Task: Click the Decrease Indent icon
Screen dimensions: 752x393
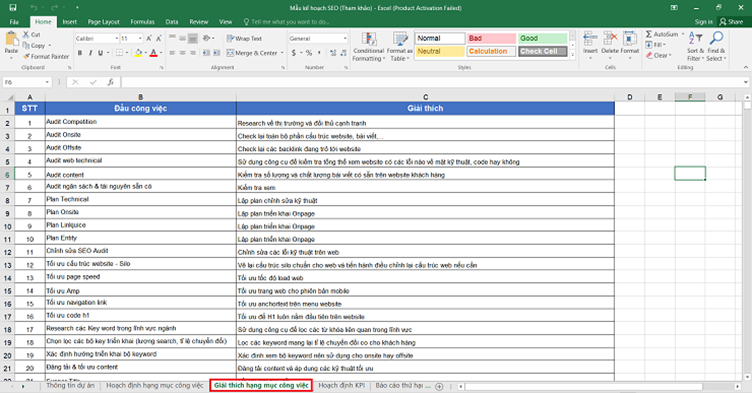Action: (206, 53)
